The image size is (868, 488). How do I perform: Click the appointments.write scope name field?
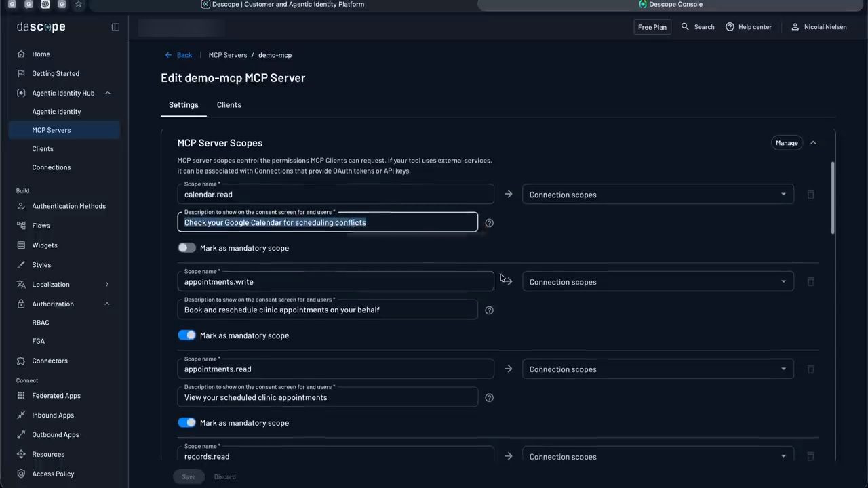coord(336,281)
